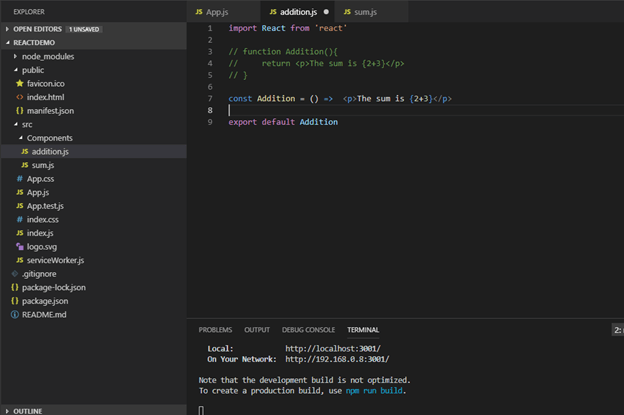Click the .gitignore file icon
Screen dimensions: 624x415
(14, 273)
